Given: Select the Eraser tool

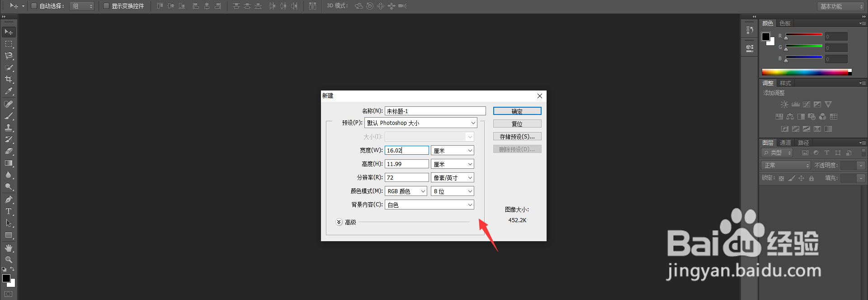Looking at the screenshot, I should click(x=9, y=151).
